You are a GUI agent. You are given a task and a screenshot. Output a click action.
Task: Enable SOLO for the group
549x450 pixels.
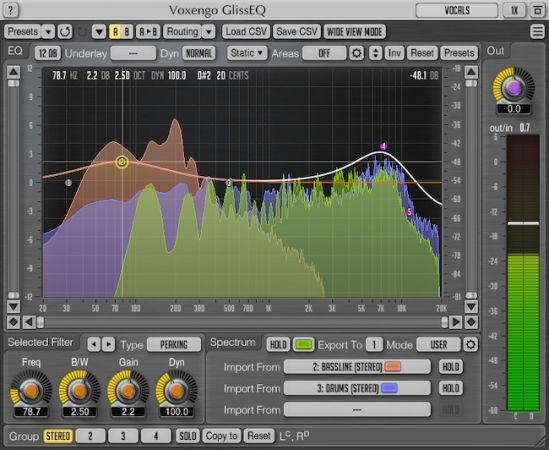(188, 436)
